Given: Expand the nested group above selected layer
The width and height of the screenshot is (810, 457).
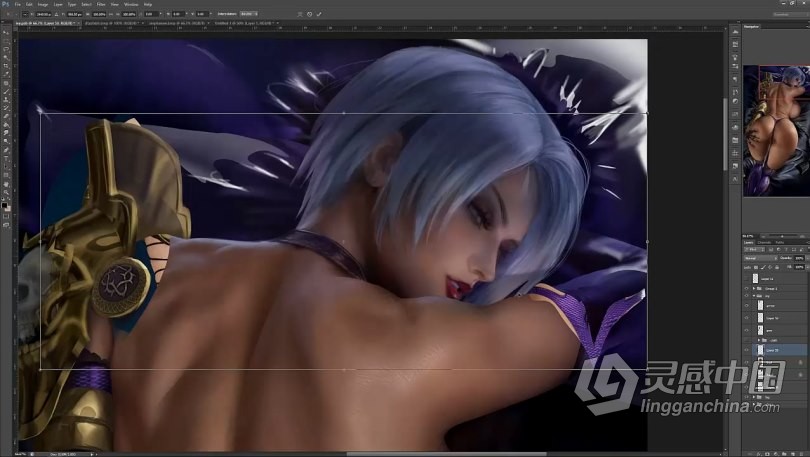Looking at the screenshot, I should 759,340.
